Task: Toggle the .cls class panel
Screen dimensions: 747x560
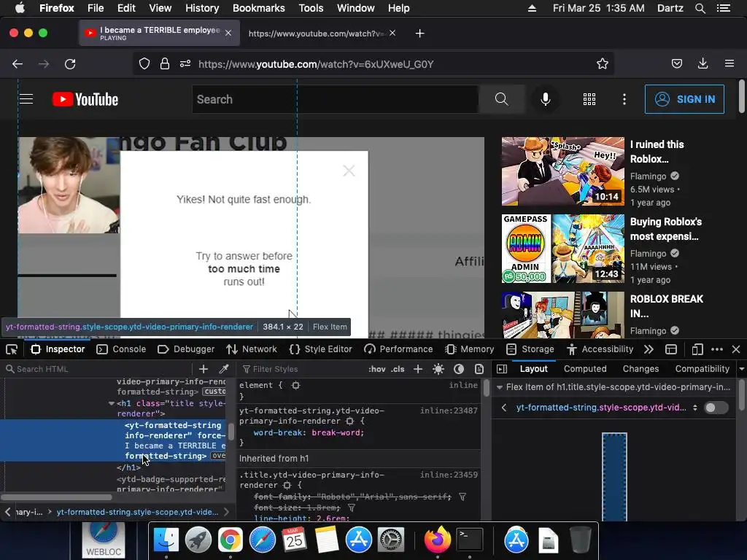Action: (x=398, y=369)
